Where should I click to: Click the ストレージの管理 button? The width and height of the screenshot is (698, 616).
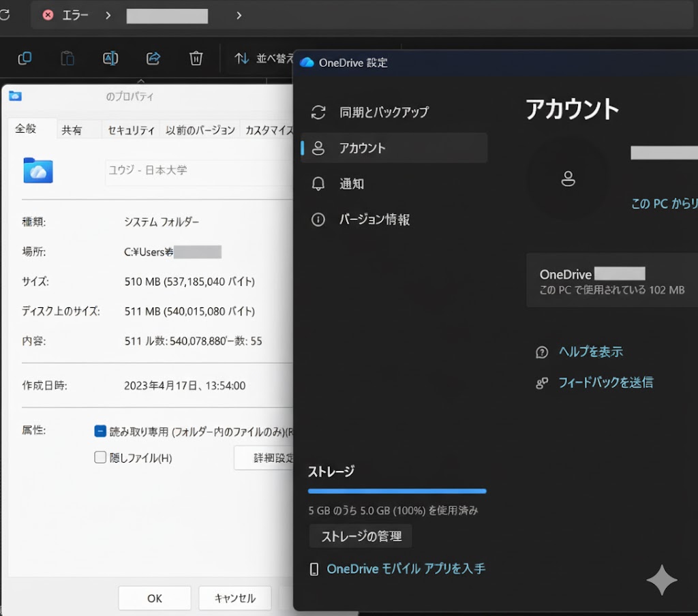click(361, 536)
